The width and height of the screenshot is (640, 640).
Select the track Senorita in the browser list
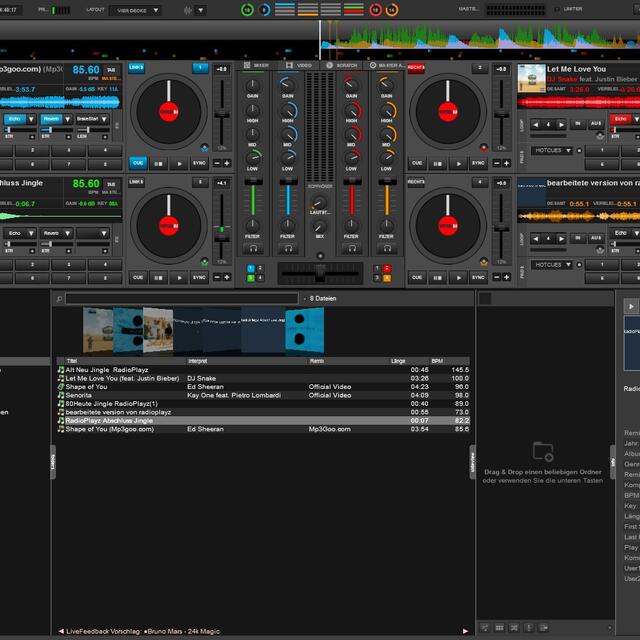80,395
